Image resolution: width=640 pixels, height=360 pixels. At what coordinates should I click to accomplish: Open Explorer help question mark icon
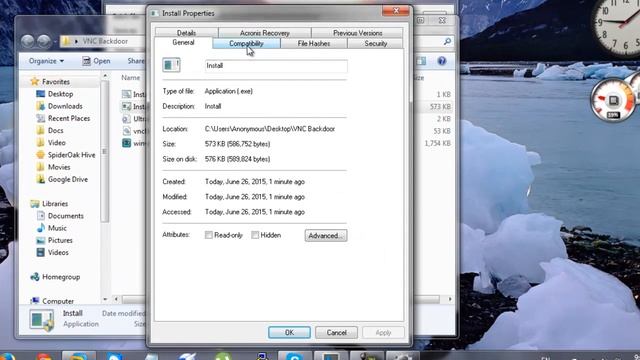[x=442, y=61]
